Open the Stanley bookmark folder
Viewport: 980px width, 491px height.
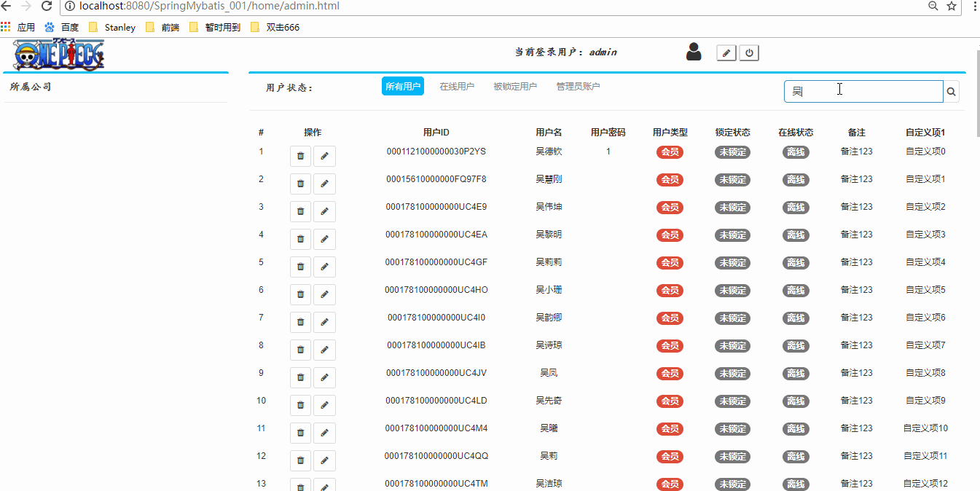tap(112, 28)
